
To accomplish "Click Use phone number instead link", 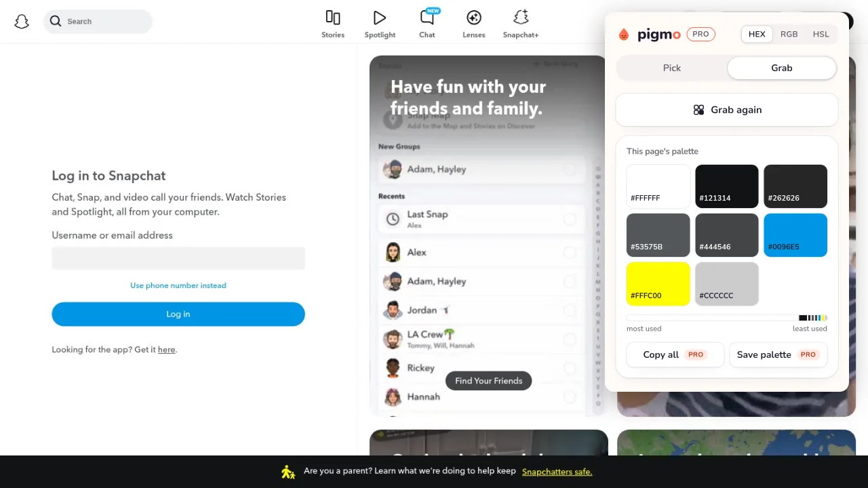I will click(178, 285).
